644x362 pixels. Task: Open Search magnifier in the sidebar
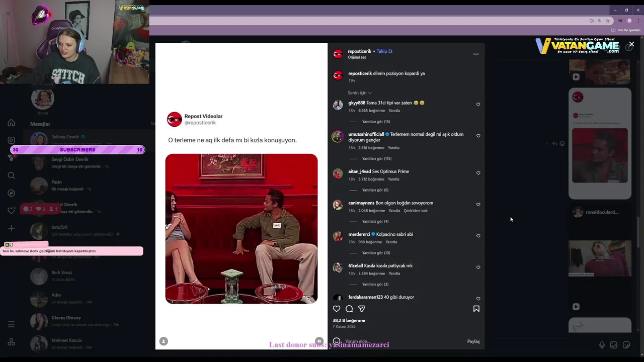pos(11,175)
